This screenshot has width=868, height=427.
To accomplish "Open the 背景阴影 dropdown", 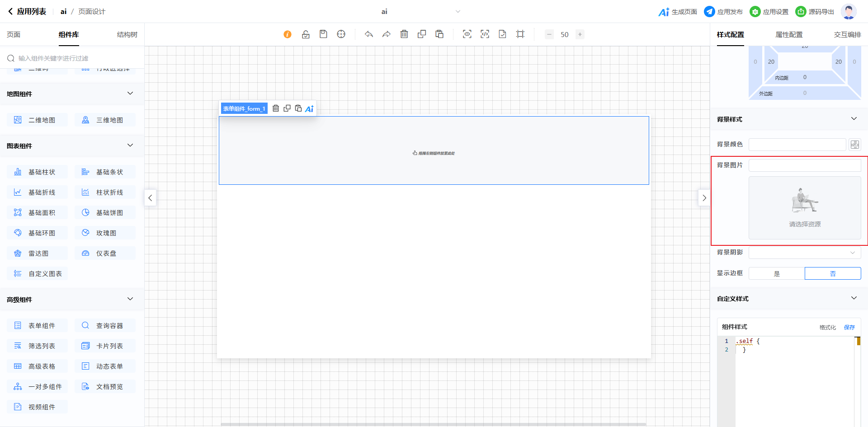I will point(805,253).
